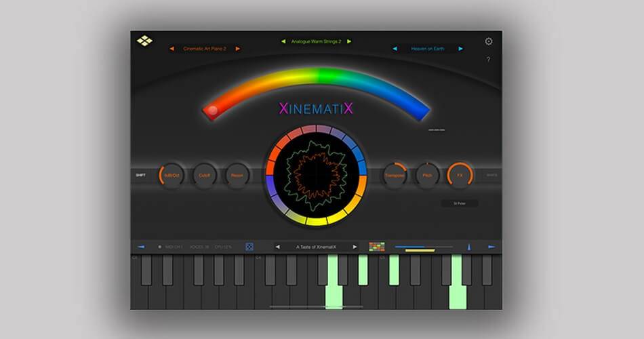Viewport: 644px width, 339px height.
Task: Open the colored pads grid icon
Action: (x=377, y=247)
